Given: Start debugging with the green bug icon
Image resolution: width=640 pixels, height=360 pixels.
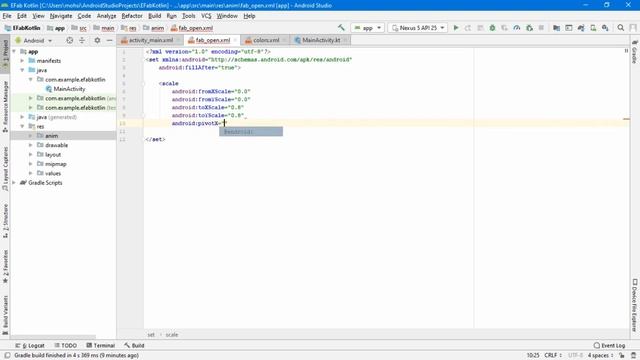Looking at the screenshot, I should pos(492,28).
